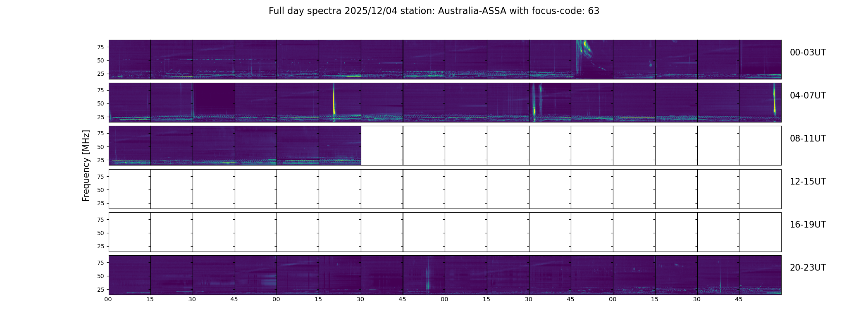Screen dimensions: 868x331
Task: Click the 75 MHz tick of the 16-19UT row
Action: 100,220
